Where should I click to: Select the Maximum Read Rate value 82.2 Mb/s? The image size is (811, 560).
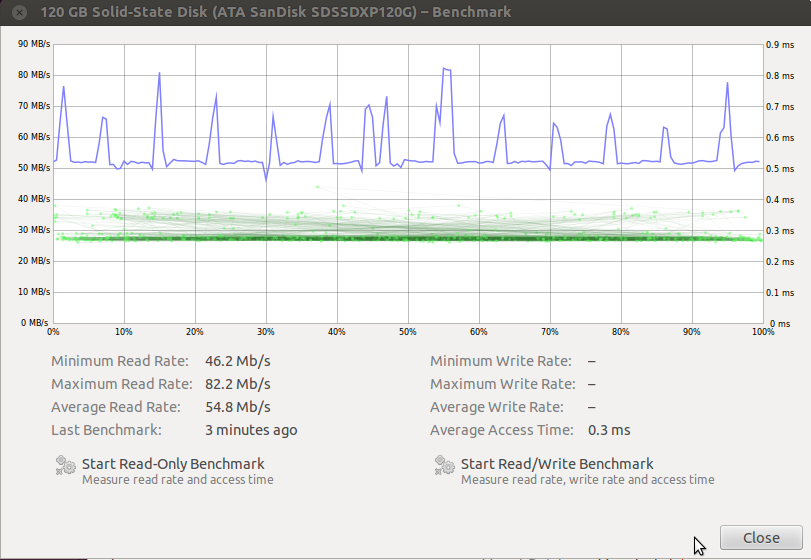coord(237,384)
